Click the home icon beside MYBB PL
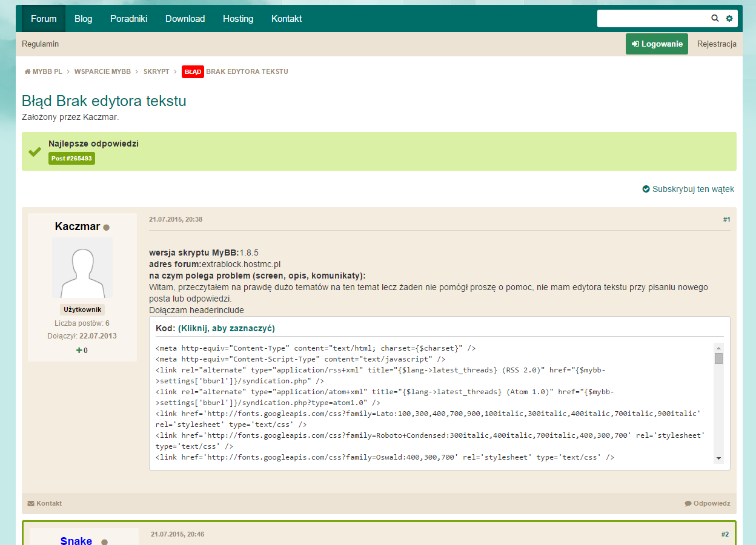 pos(27,71)
